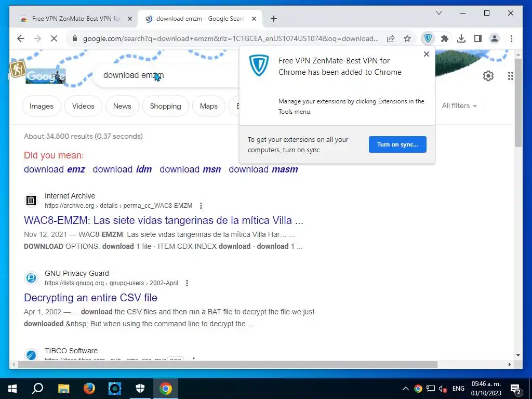This screenshot has height=399, width=532.
Task: Stop loading the page
Action: coord(54,38)
